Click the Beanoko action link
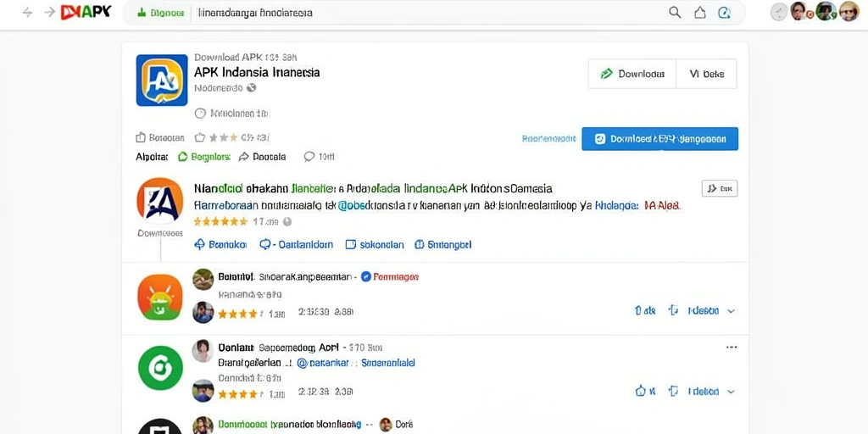This screenshot has width=868, height=434. pyautogui.click(x=220, y=244)
